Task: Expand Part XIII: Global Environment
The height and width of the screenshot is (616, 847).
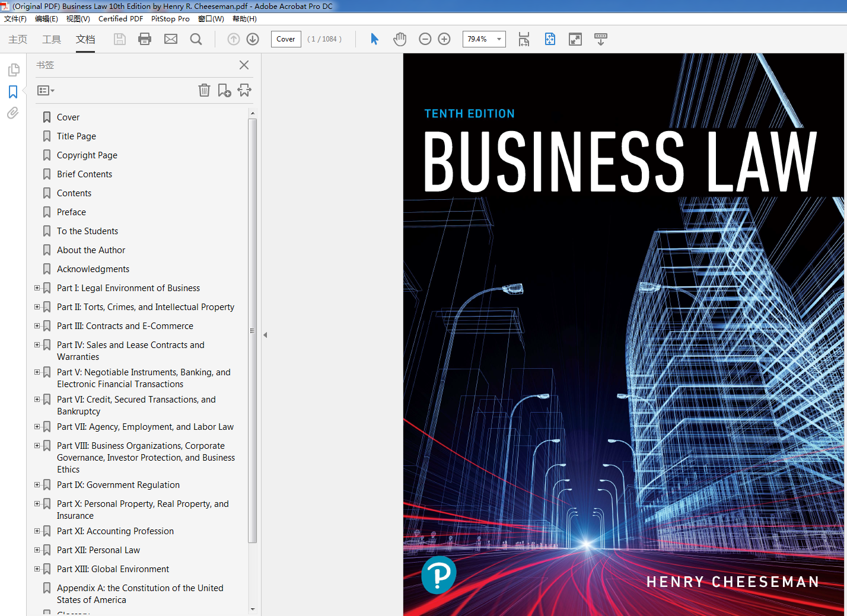Action: [x=37, y=569]
